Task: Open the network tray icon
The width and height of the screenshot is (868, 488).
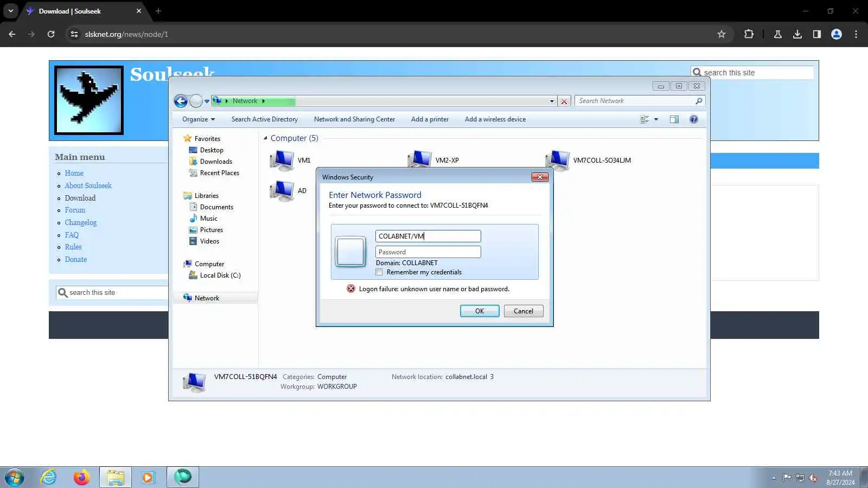Action: coord(800,478)
